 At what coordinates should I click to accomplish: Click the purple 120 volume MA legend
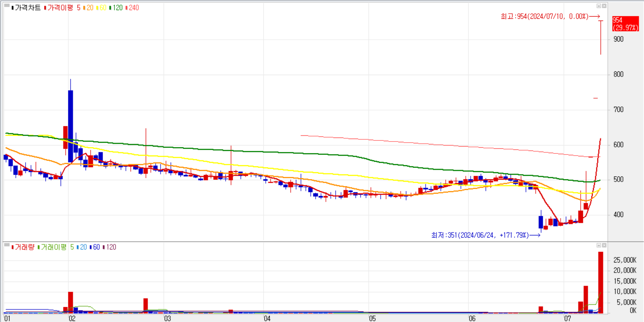click(110, 247)
